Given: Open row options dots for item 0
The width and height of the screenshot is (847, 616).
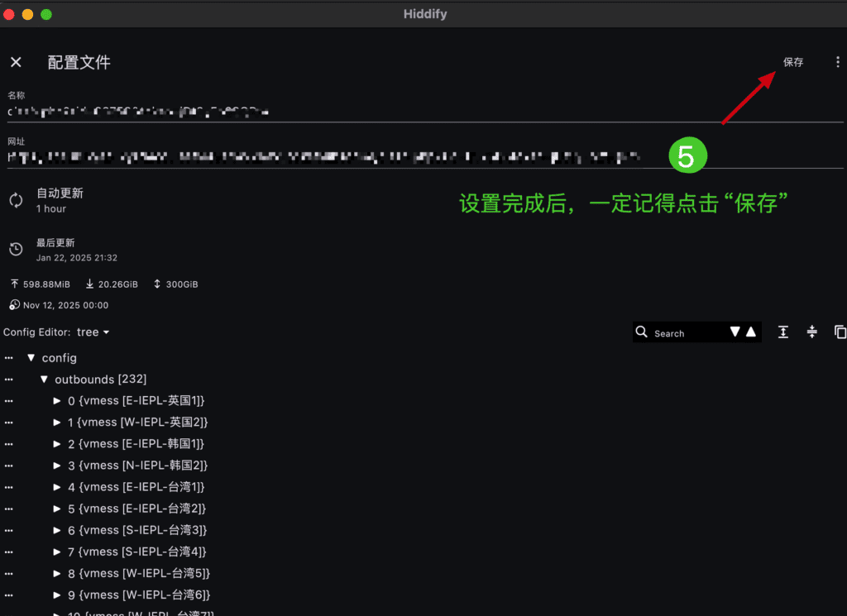Looking at the screenshot, I should [x=8, y=401].
